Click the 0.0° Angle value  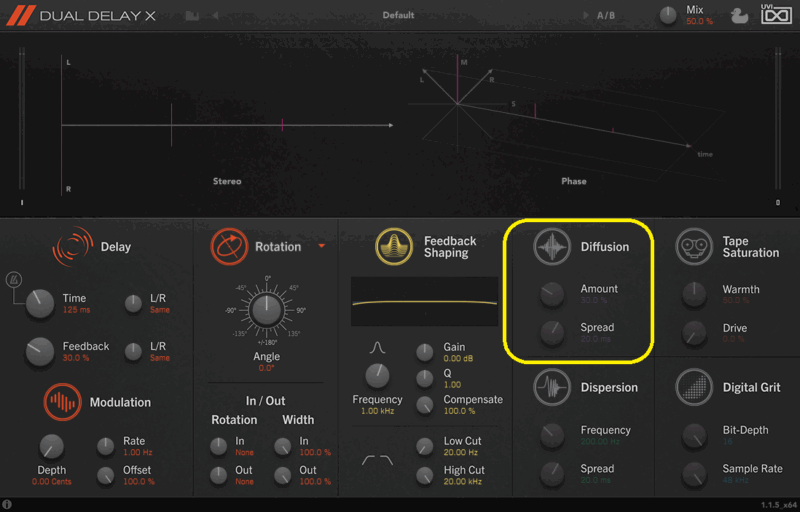[266, 368]
